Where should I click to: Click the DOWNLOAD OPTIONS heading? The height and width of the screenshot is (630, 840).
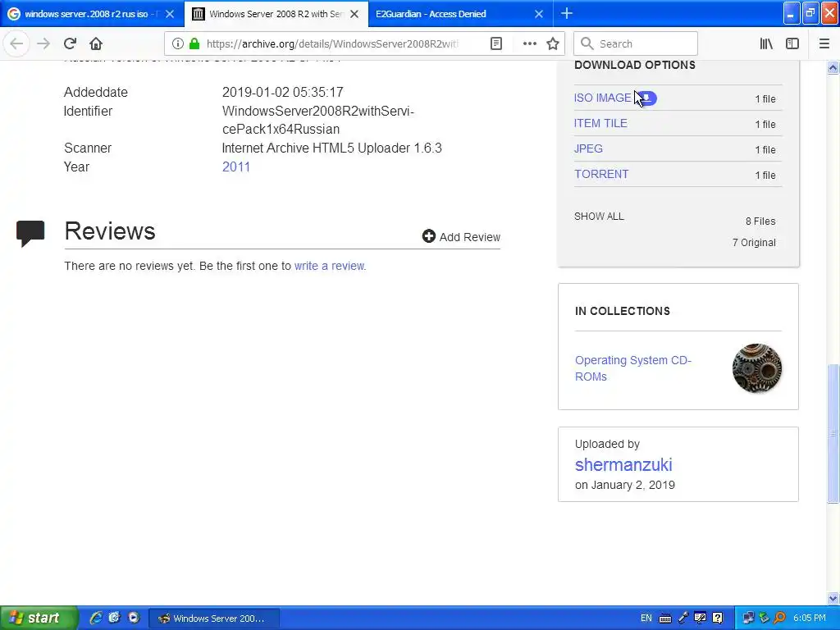635,65
